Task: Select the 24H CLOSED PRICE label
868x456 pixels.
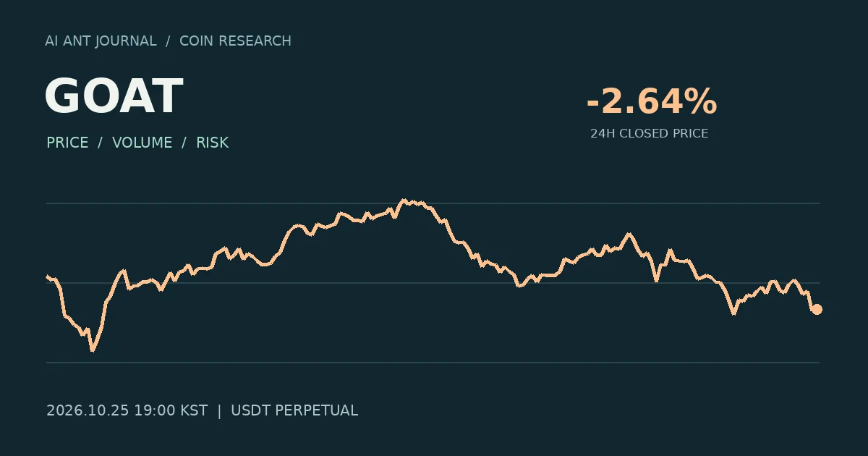Action: pyautogui.click(x=649, y=134)
